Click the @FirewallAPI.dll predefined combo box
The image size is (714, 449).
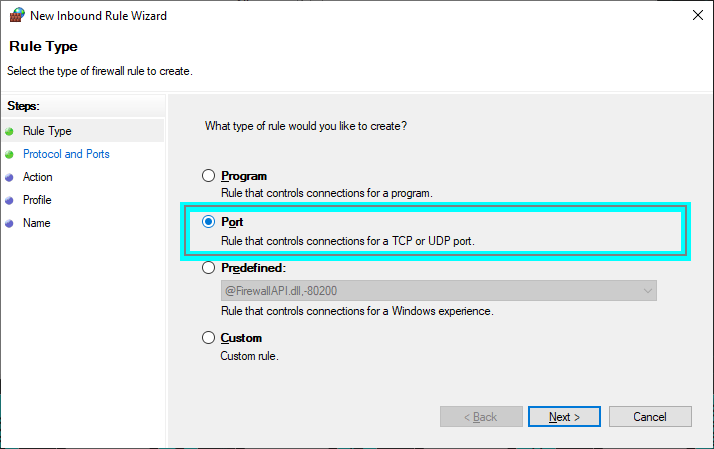click(430, 291)
